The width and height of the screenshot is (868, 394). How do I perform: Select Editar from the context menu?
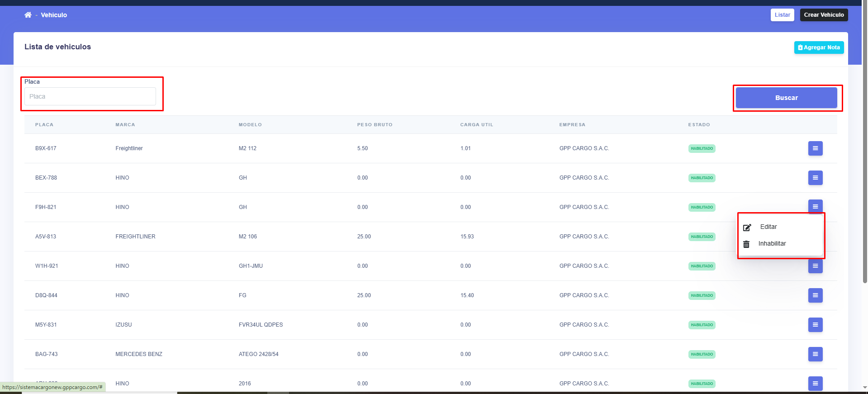768,227
